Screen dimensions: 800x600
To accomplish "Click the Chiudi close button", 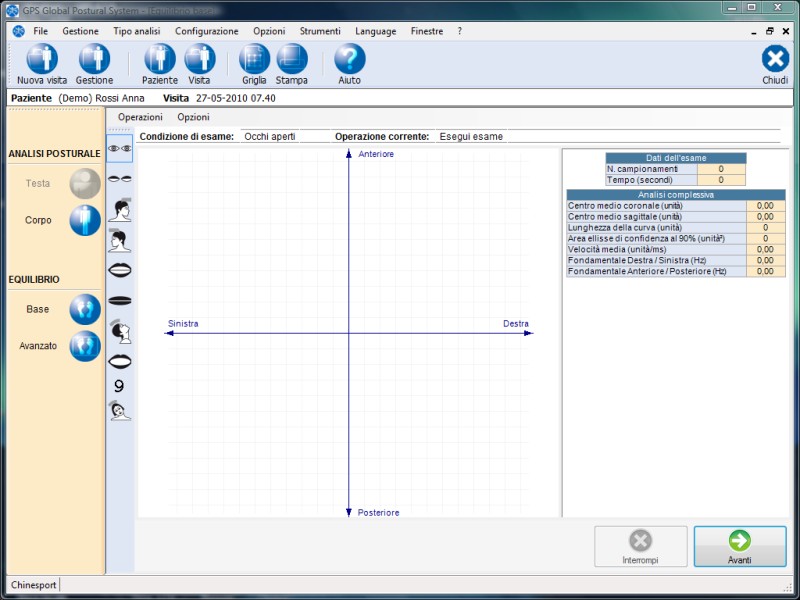I will point(775,60).
